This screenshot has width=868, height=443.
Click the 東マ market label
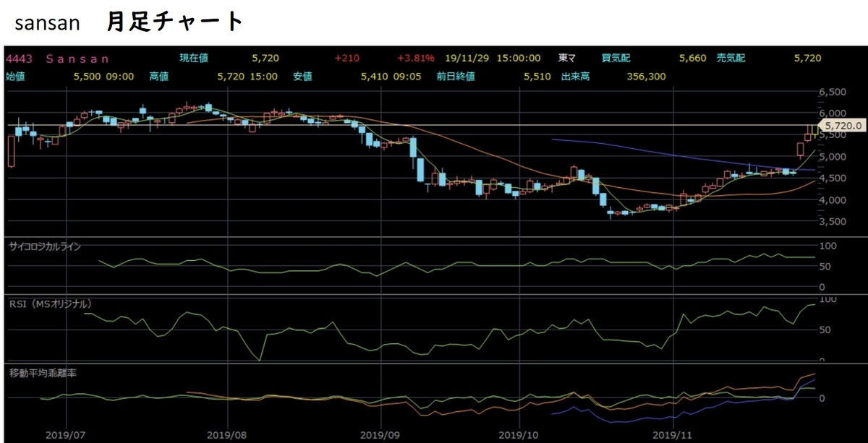[568, 59]
